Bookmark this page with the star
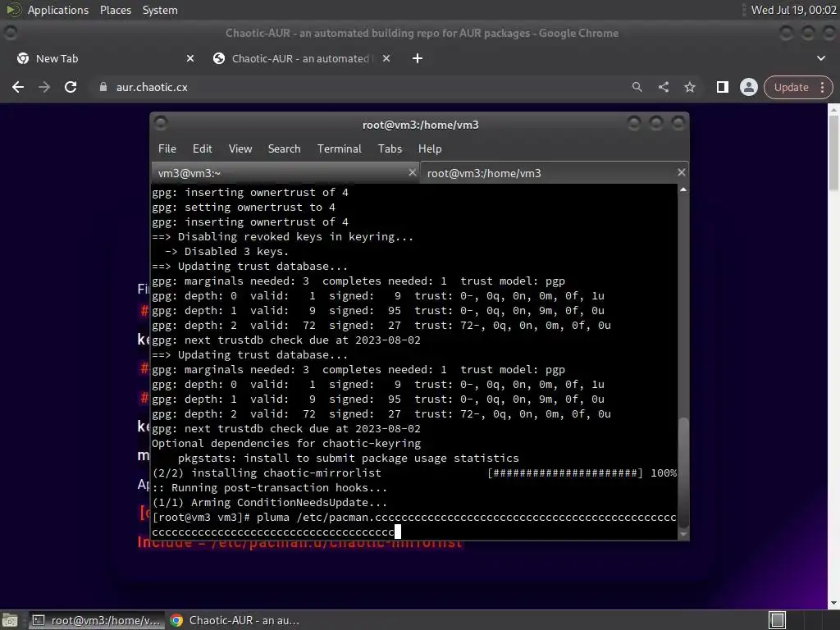 689,87
